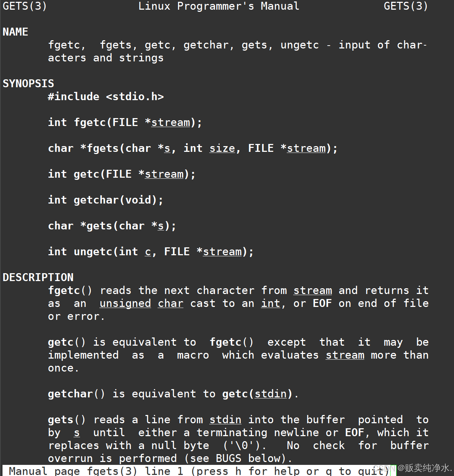Screen dimensions: 454x476
Task: Click underlined int in fgetc description
Action: (x=271, y=304)
